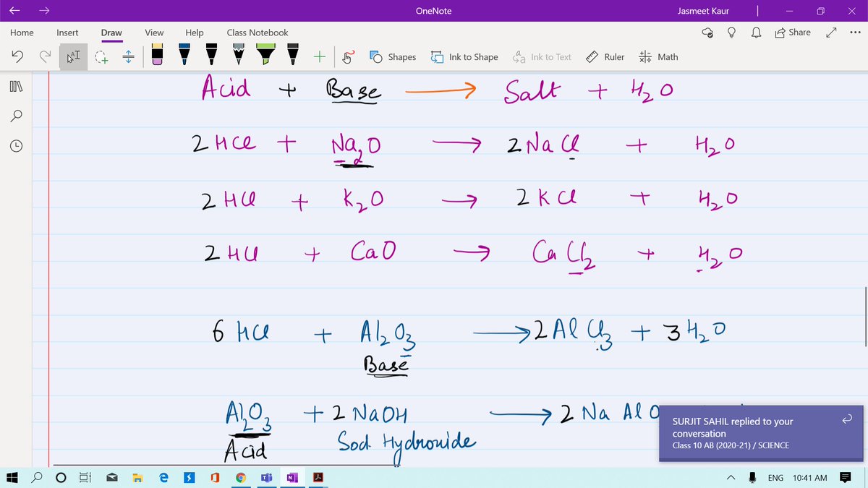
Task: Open the Office app on taskbar
Action: coord(214,478)
